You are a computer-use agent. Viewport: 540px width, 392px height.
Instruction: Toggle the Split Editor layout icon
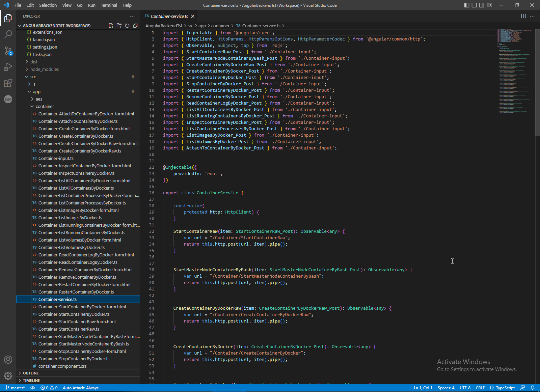pyautogui.click(x=523, y=16)
